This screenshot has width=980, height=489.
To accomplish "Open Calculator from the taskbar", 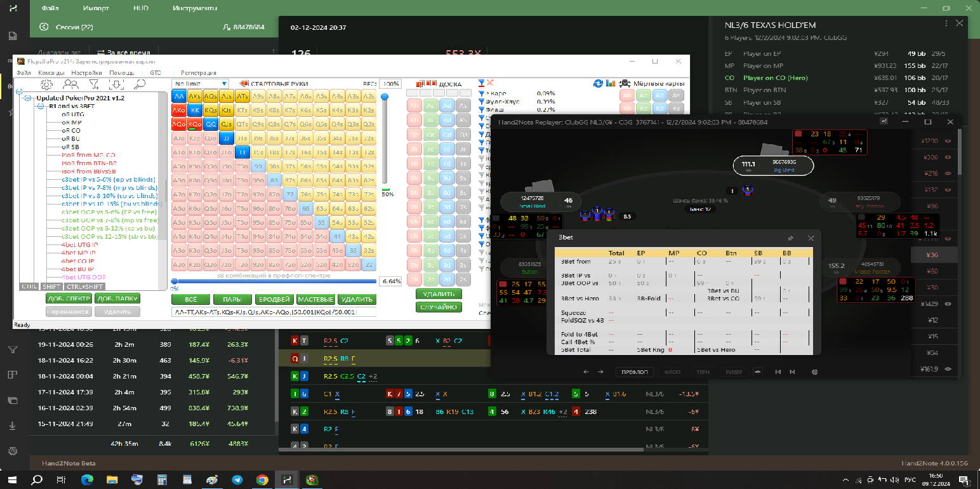I will 162,480.
